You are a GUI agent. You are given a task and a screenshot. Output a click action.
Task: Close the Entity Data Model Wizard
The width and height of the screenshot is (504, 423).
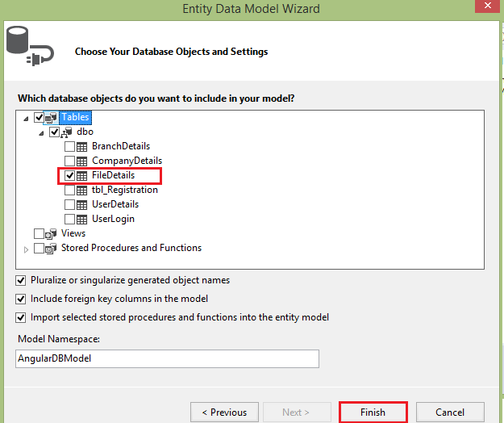(487, 6)
